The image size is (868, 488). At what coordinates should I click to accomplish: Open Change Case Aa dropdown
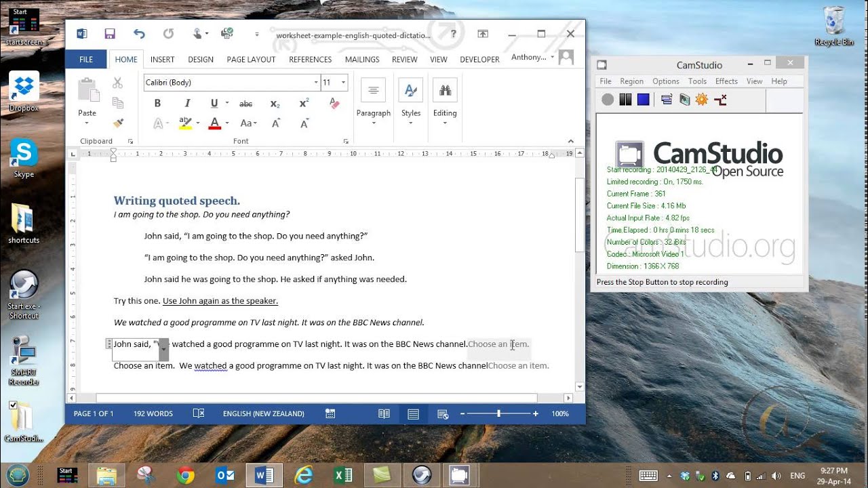(x=248, y=123)
